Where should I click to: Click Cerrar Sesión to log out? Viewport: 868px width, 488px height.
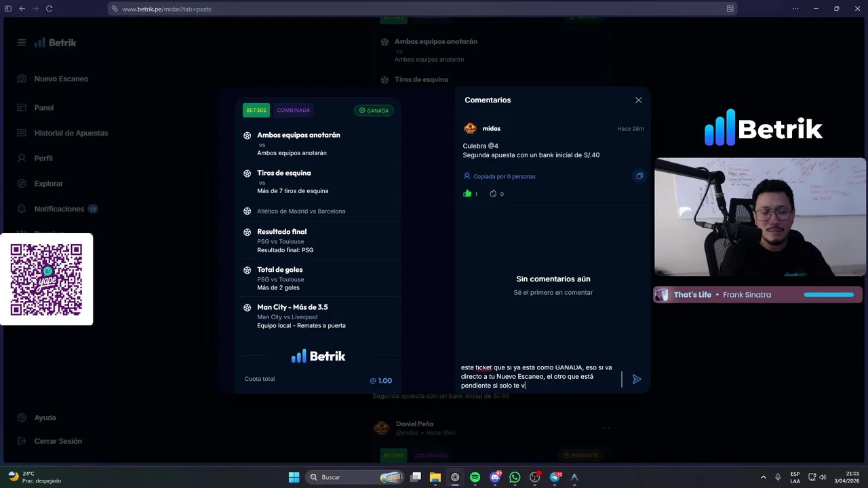58,441
